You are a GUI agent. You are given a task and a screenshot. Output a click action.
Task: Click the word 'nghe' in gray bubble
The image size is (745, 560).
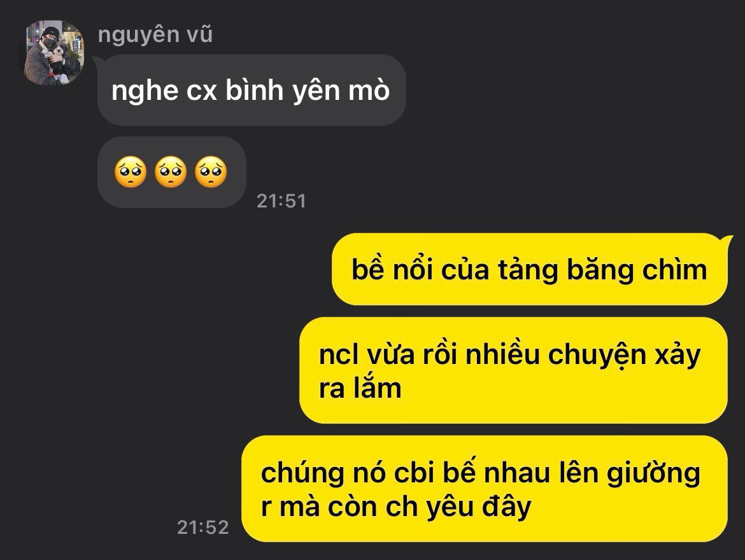click(145, 91)
